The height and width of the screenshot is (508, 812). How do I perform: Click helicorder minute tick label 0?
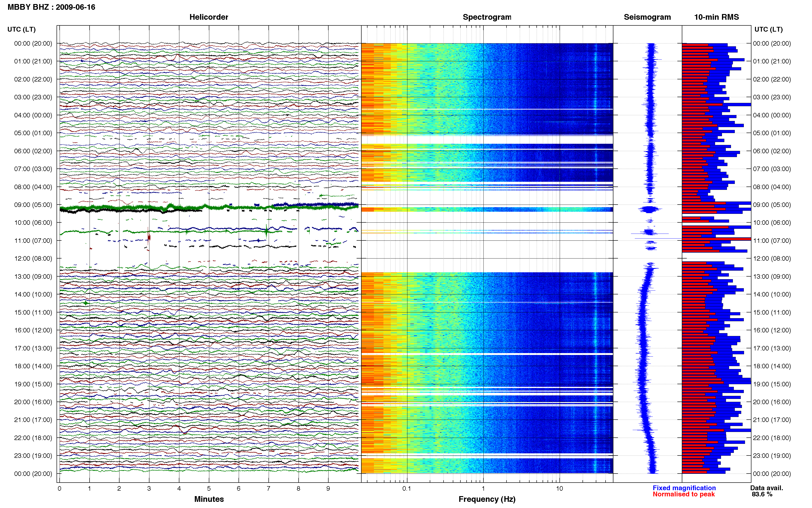pos(59,489)
